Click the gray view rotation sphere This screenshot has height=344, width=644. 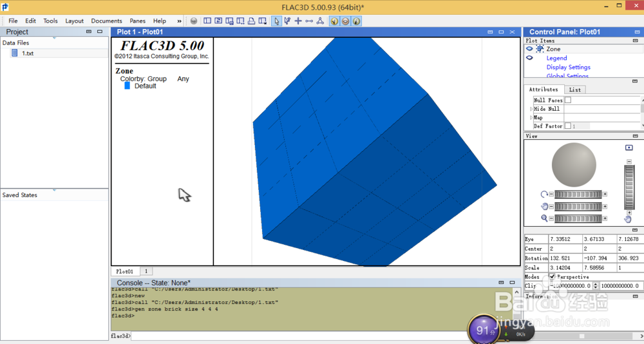(574, 165)
